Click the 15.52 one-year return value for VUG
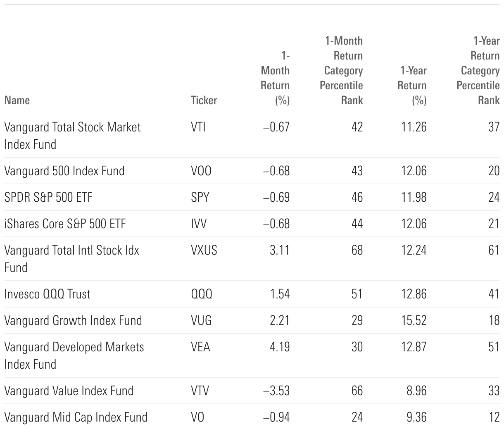This screenshot has height=434, width=504. (x=414, y=320)
